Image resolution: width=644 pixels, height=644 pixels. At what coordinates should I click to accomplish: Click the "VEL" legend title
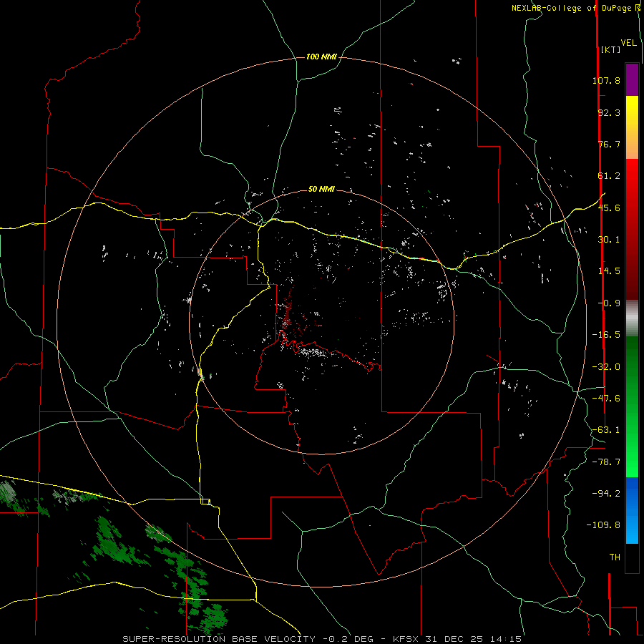[628, 43]
